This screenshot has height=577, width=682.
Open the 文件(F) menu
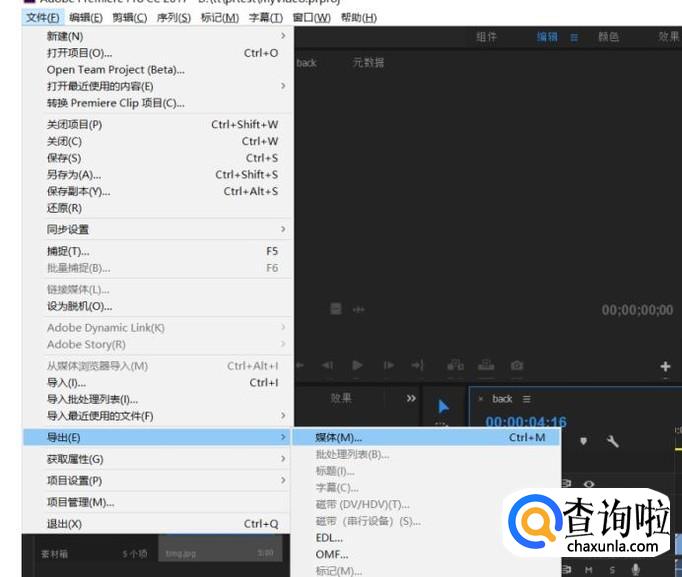coord(43,18)
